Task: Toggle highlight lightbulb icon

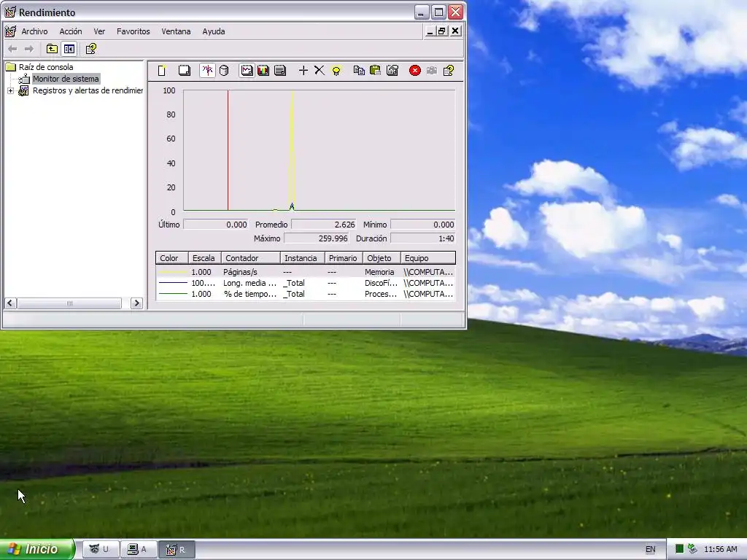Action: 336,71
